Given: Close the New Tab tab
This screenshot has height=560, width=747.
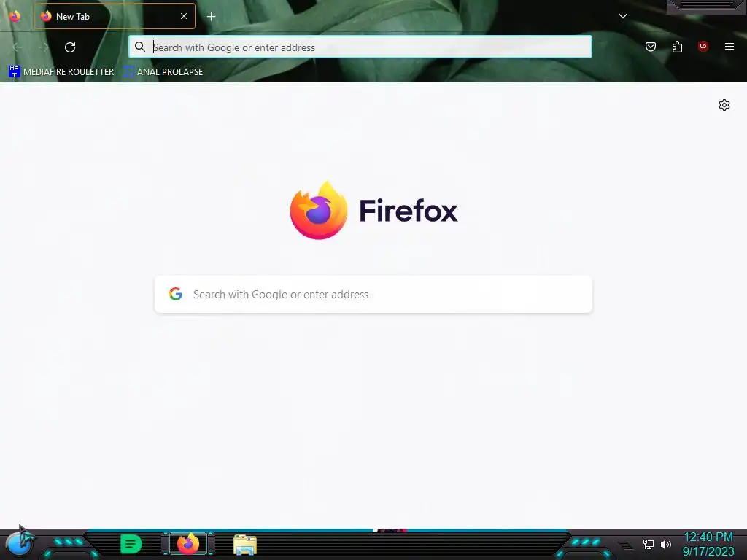Looking at the screenshot, I should point(183,16).
